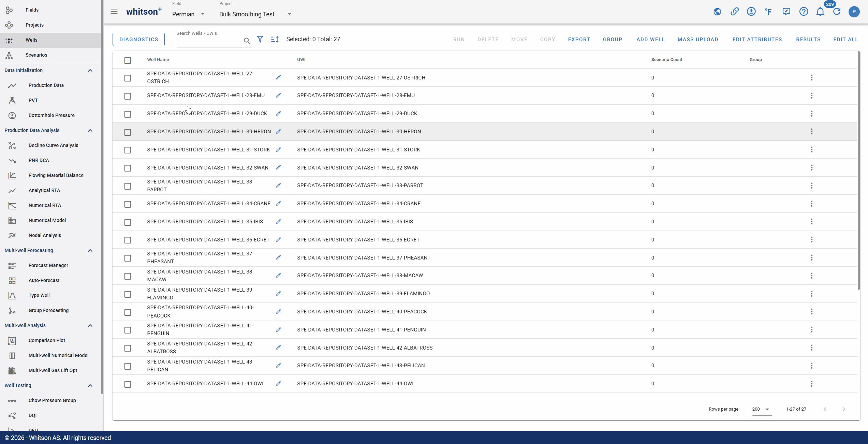This screenshot has width=868, height=444.
Task: Open the hamburger menu icon
Action: coord(114,12)
